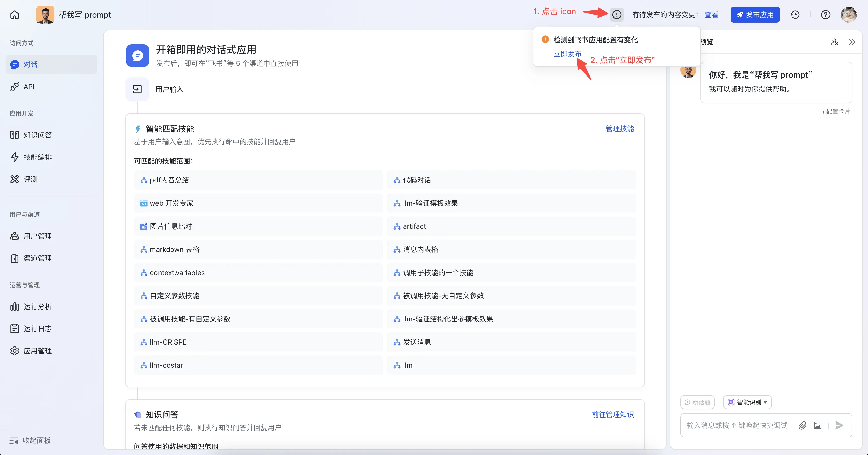Open 应用管理 in sidebar
The height and width of the screenshot is (455, 868).
(x=51, y=351)
